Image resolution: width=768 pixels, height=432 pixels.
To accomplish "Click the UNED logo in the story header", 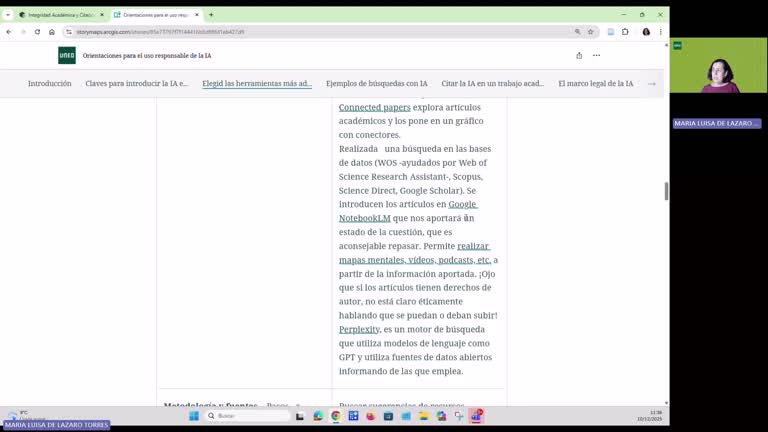I will [x=67, y=55].
